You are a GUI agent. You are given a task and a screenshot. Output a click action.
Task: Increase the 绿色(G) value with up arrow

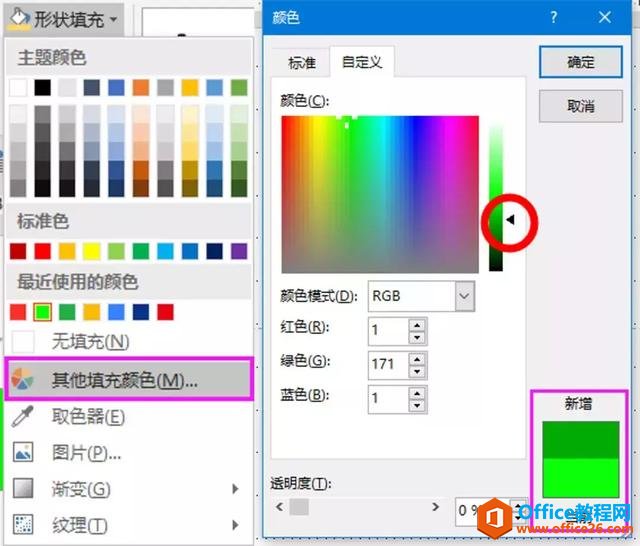[x=417, y=359]
